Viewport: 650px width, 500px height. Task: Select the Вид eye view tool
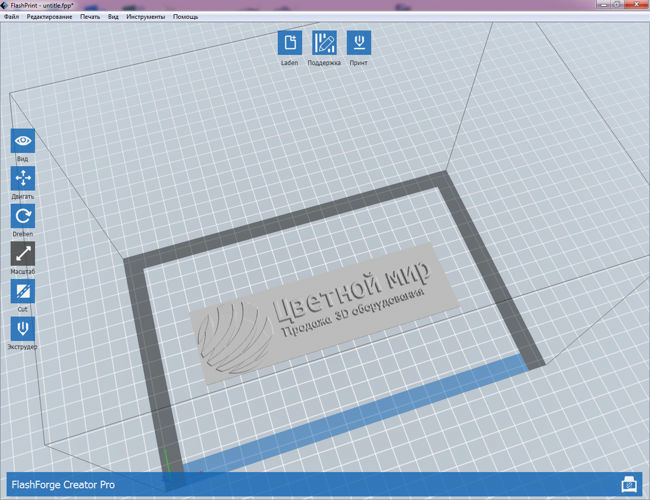click(23, 141)
